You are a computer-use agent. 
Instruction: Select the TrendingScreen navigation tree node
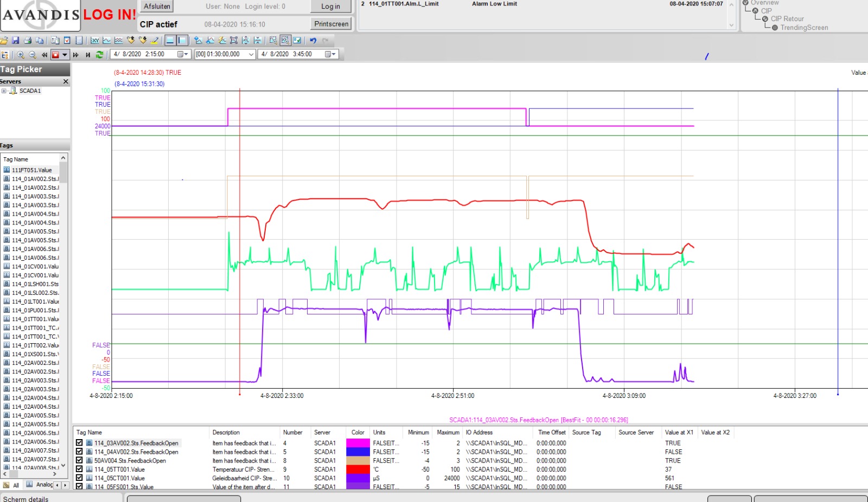(x=804, y=28)
